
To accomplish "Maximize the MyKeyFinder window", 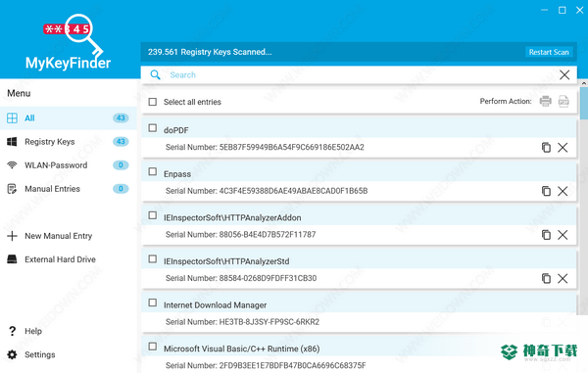I will (563, 10).
